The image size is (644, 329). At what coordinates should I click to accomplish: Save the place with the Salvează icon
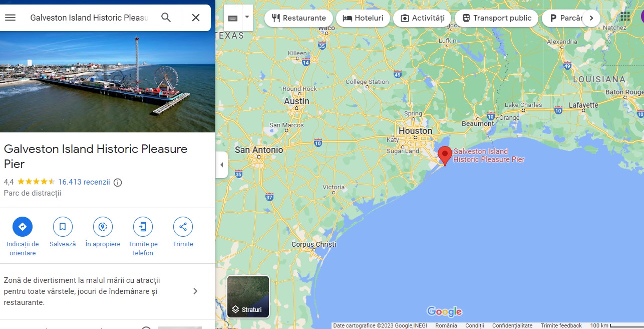click(63, 227)
